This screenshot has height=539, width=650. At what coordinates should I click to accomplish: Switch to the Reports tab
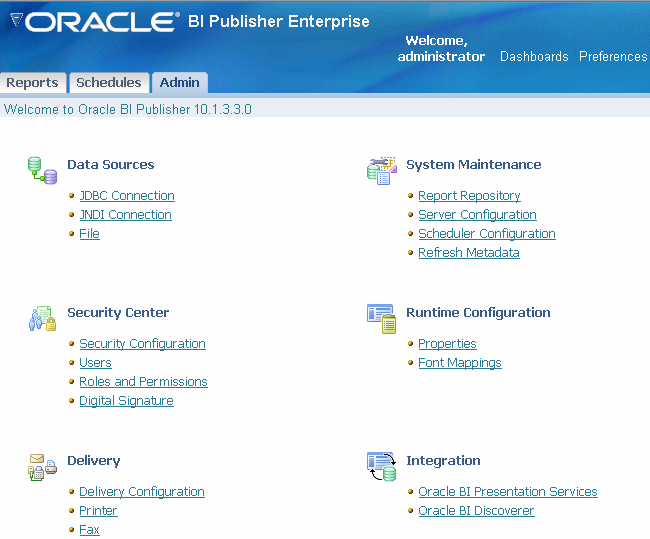(x=32, y=83)
